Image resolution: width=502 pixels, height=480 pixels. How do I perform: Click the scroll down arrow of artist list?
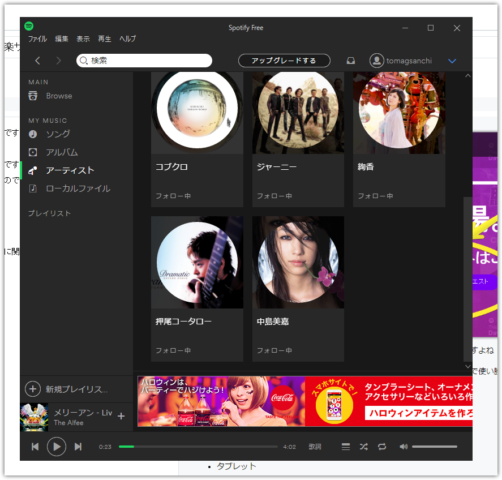[468, 366]
